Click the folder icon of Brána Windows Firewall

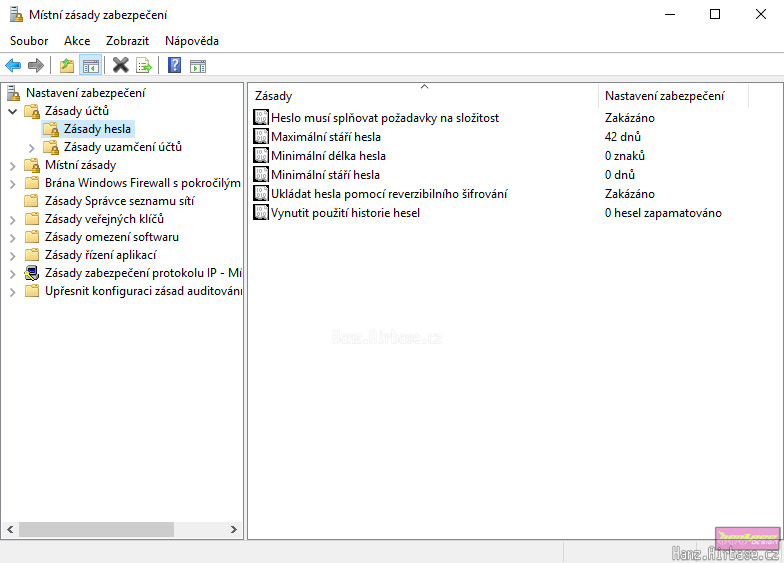[x=32, y=182]
